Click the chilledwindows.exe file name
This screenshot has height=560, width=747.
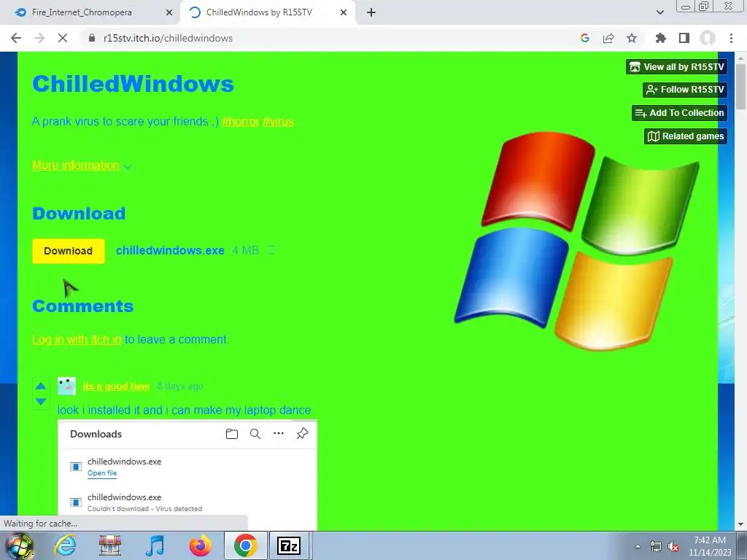(170, 251)
